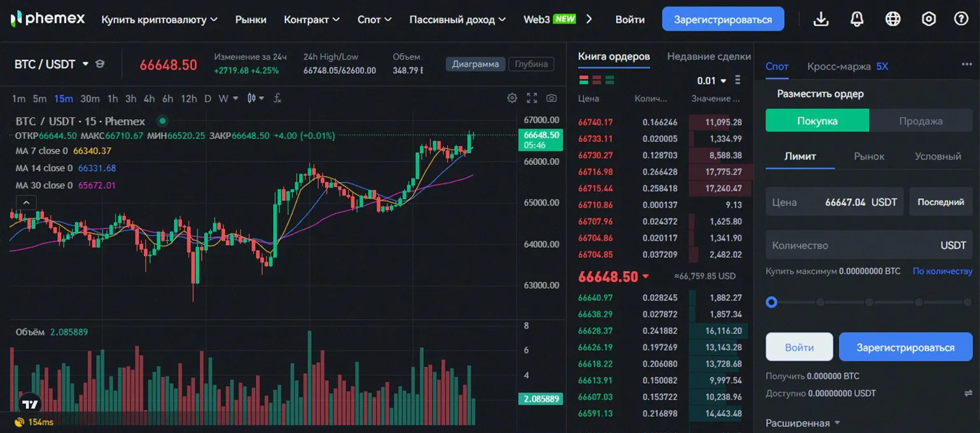
Task: Switch to Продажа (sell) side
Action: 920,120
